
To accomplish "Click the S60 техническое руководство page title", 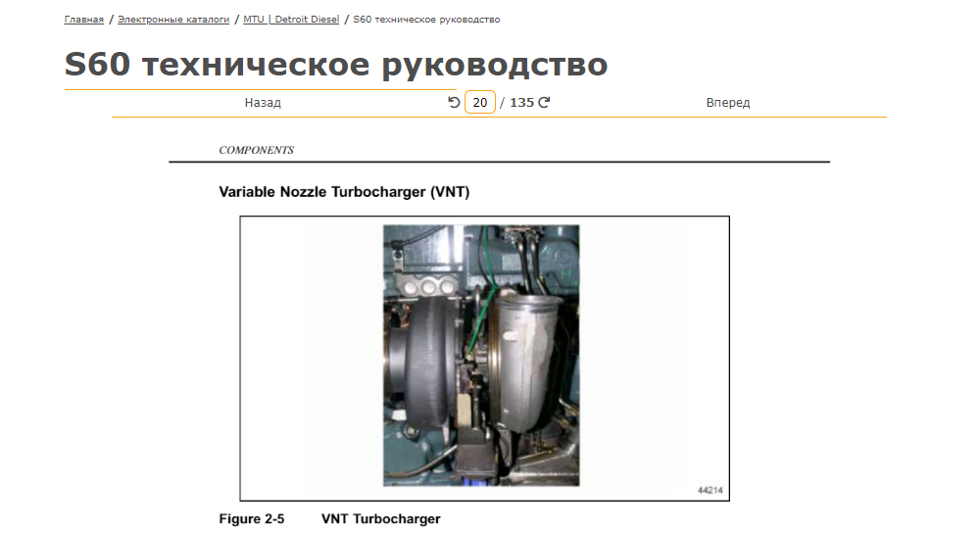I will 336,65.
